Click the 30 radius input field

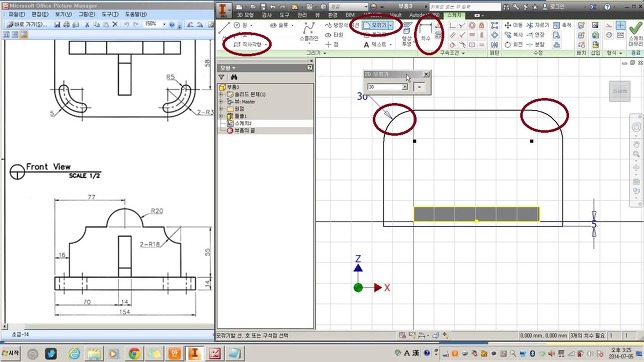point(384,87)
